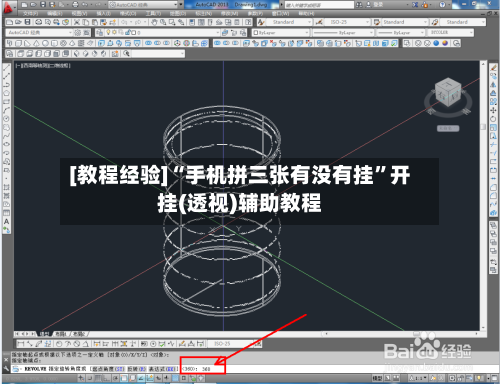Open the 工具(T) menu

pos(153,14)
